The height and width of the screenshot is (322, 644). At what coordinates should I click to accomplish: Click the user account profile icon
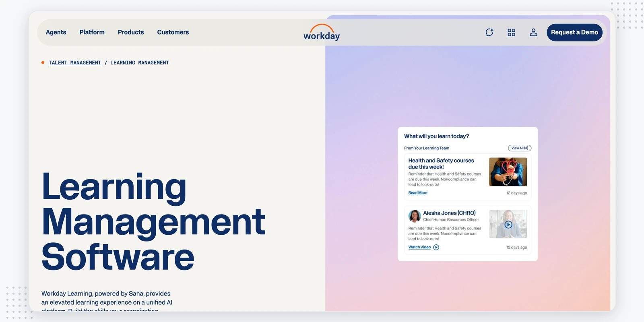tap(533, 32)
